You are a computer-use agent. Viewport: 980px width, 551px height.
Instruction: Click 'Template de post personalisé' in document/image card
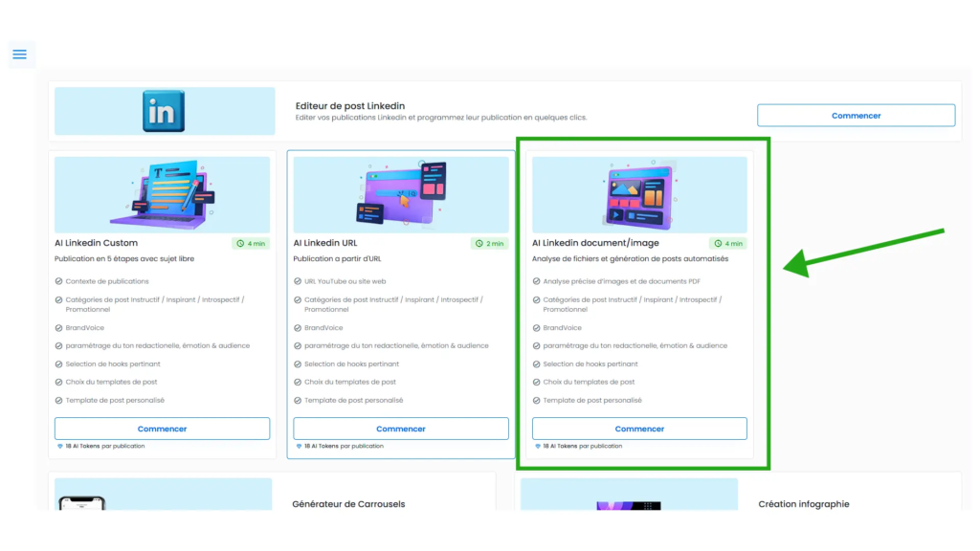tap(592, 401)
